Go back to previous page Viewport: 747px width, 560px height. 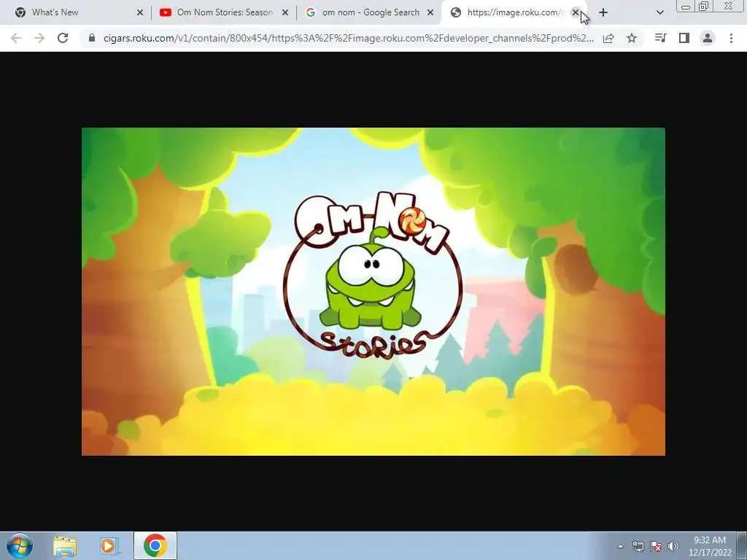16,38
